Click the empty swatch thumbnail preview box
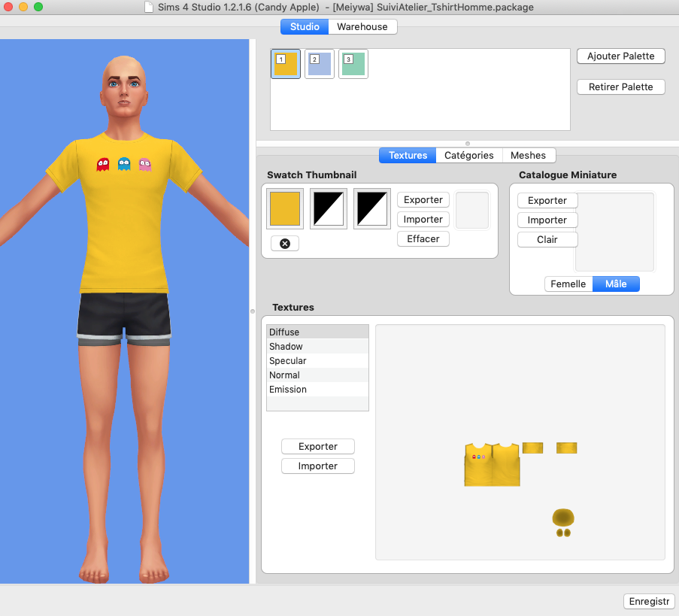679x616 pixels. (x=472, y=210)
